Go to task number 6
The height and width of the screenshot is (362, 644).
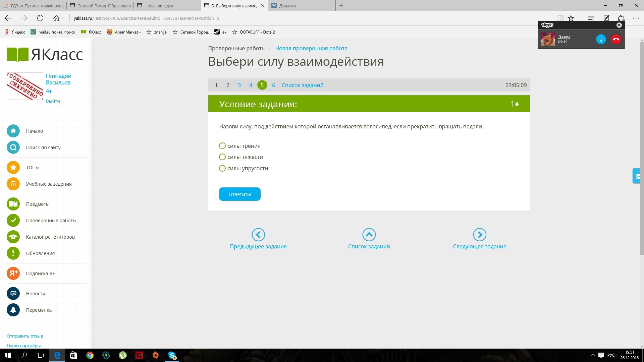(x=273, y=85)
